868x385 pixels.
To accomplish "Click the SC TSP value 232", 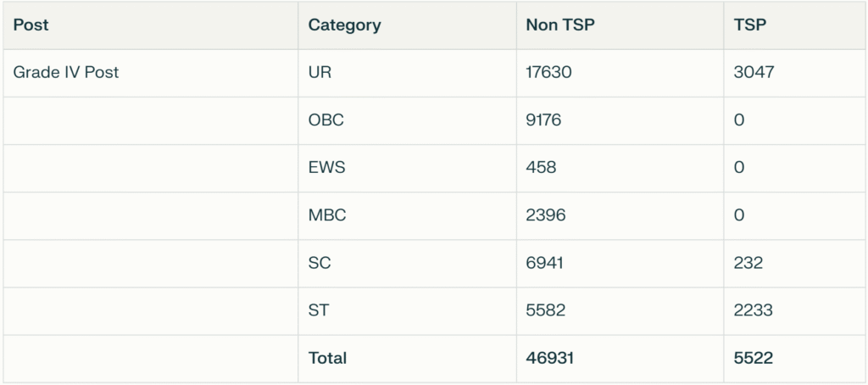I will click(x=748, y=263).
